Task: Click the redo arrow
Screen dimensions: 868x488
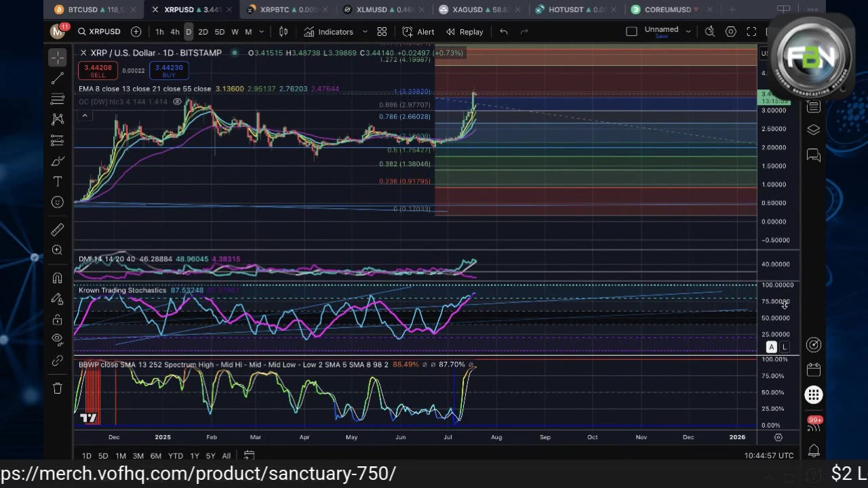Action: pos(524,32)
